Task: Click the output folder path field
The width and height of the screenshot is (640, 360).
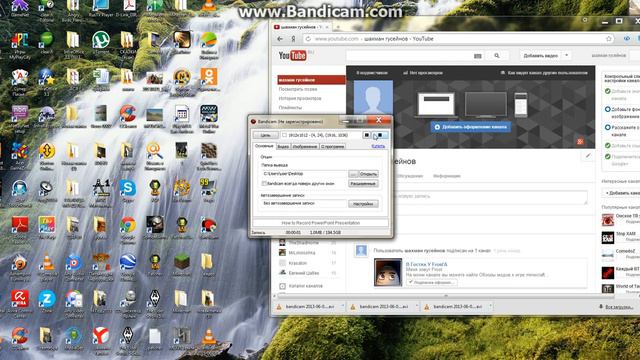Action: pyautogui.click(x=304, y=174)
